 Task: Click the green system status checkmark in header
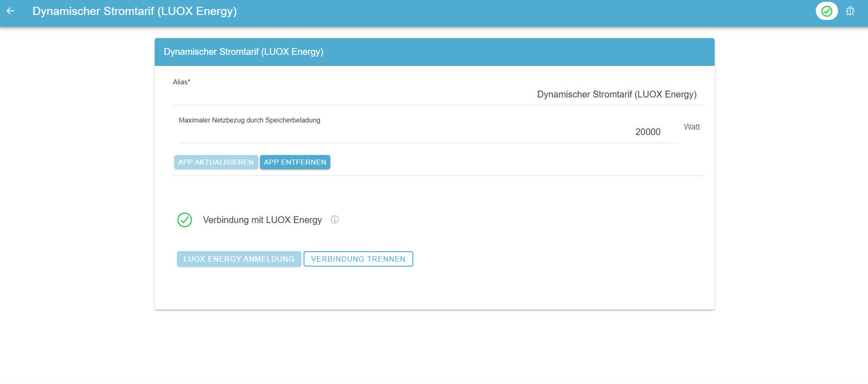click(826, 11)
